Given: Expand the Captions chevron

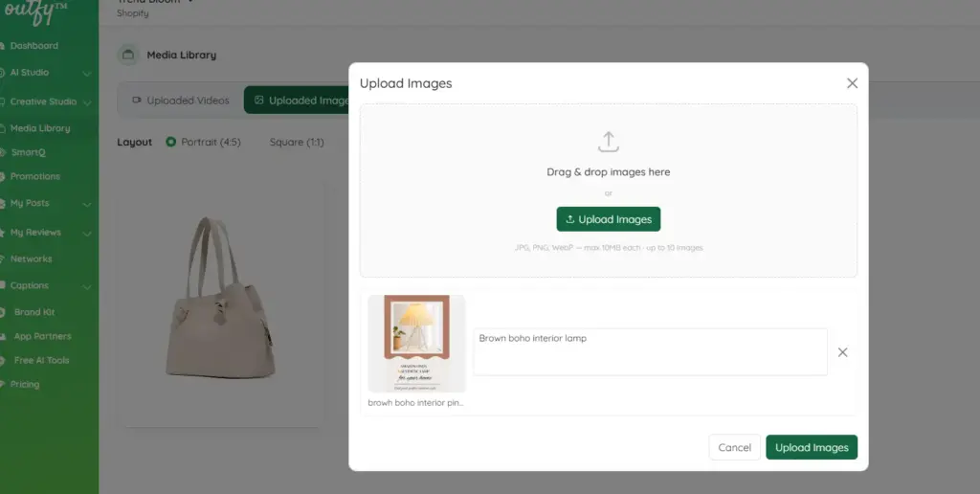Looking at the screenshot, I should point(87,286).
